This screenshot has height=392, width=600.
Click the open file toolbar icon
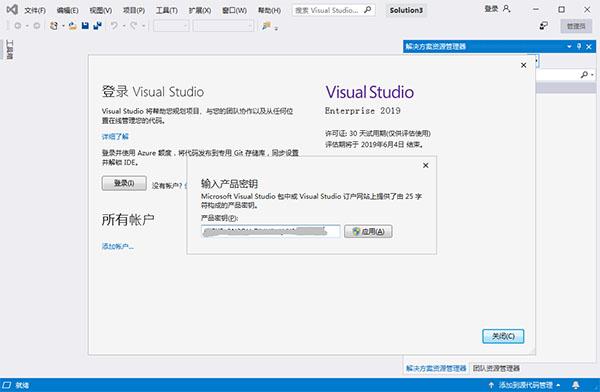coord(72,26)
